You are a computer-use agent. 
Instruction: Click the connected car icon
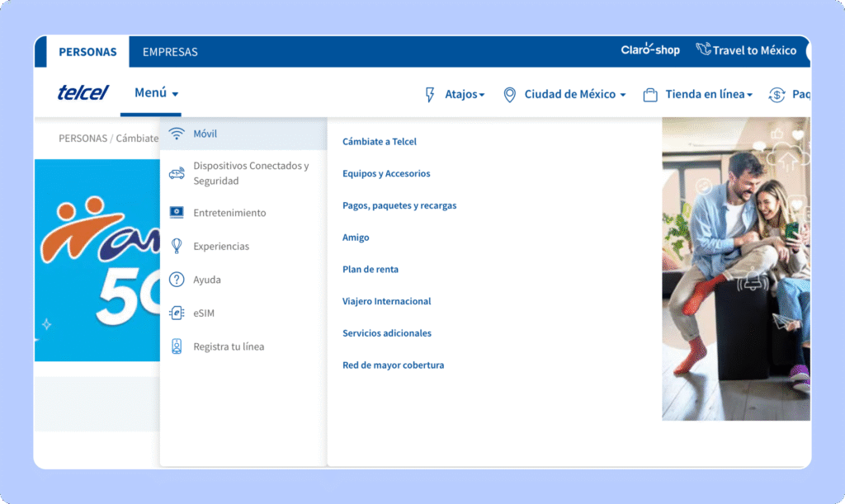click(x=176, y=173)
